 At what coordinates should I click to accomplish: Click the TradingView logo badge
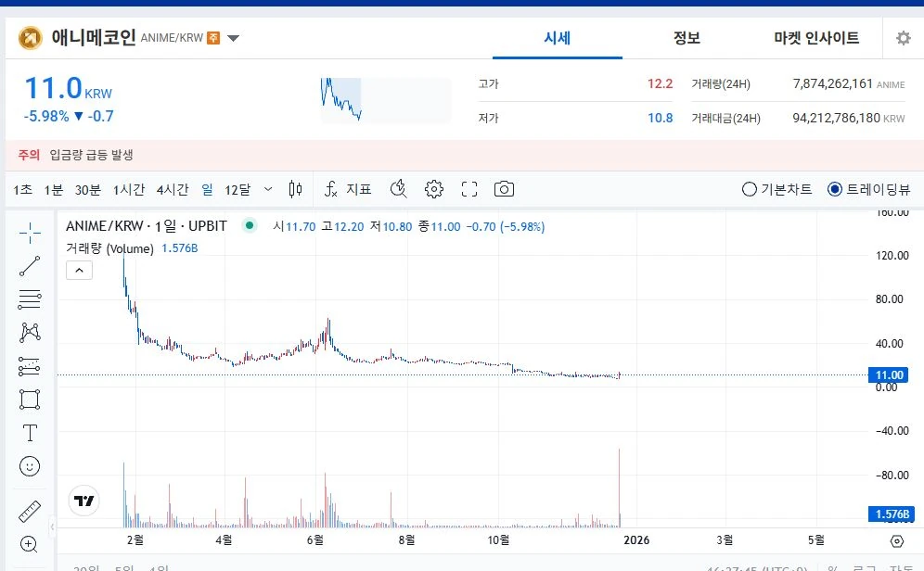84,501
